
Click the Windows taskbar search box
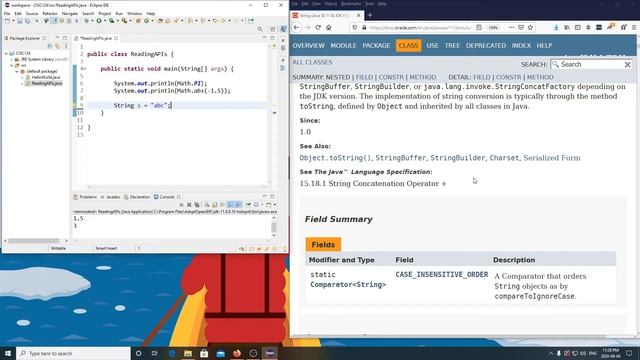coord(73,353)
